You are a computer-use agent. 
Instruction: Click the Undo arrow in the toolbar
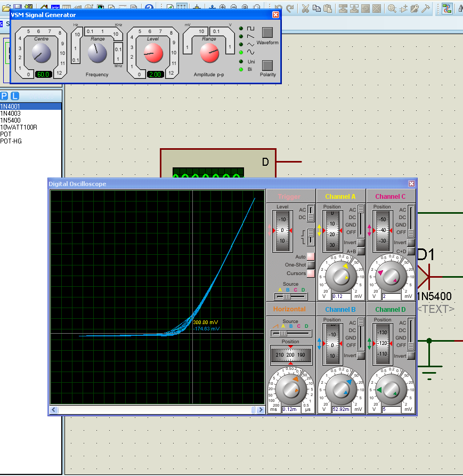pos(279,8)
